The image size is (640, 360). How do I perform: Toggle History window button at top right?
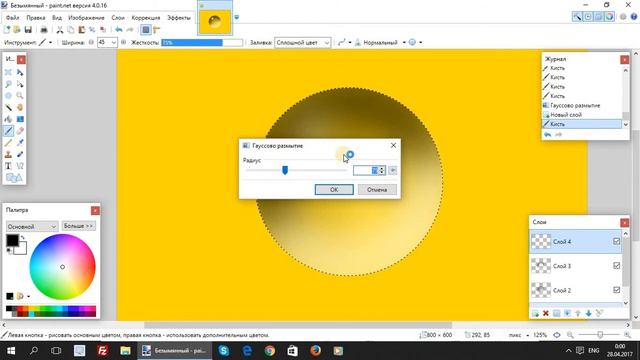pos(588,17)
